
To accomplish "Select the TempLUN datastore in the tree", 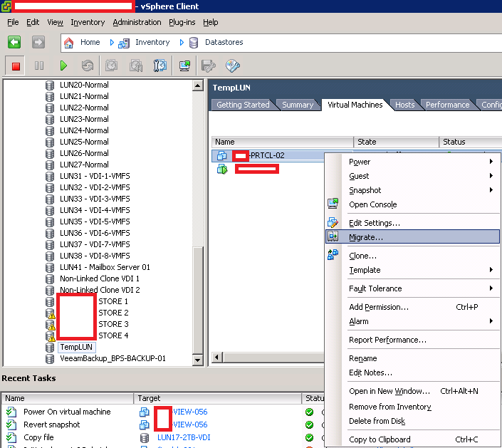I will pos(76,347).
